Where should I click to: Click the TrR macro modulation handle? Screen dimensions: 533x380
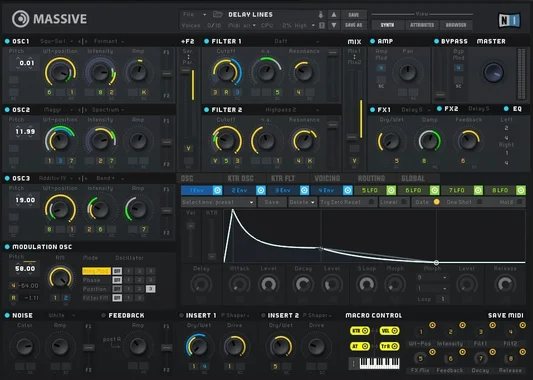[x=390, y=346]
